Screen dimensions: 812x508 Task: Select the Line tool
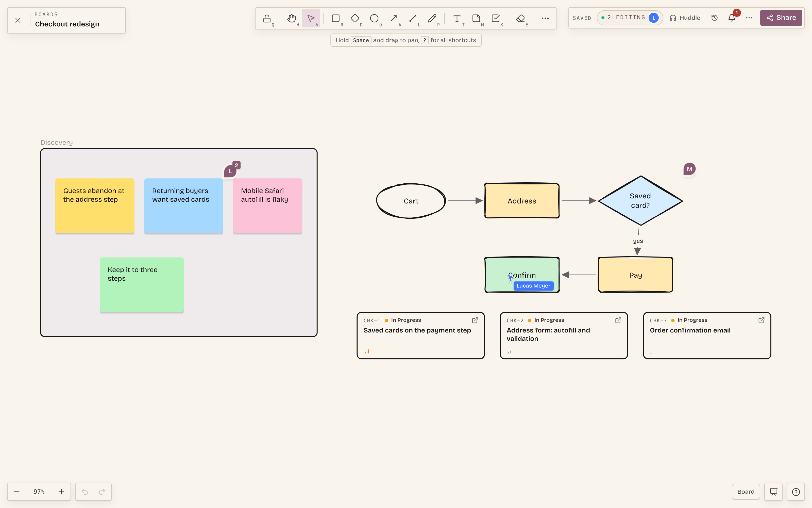tap(413, 18)
